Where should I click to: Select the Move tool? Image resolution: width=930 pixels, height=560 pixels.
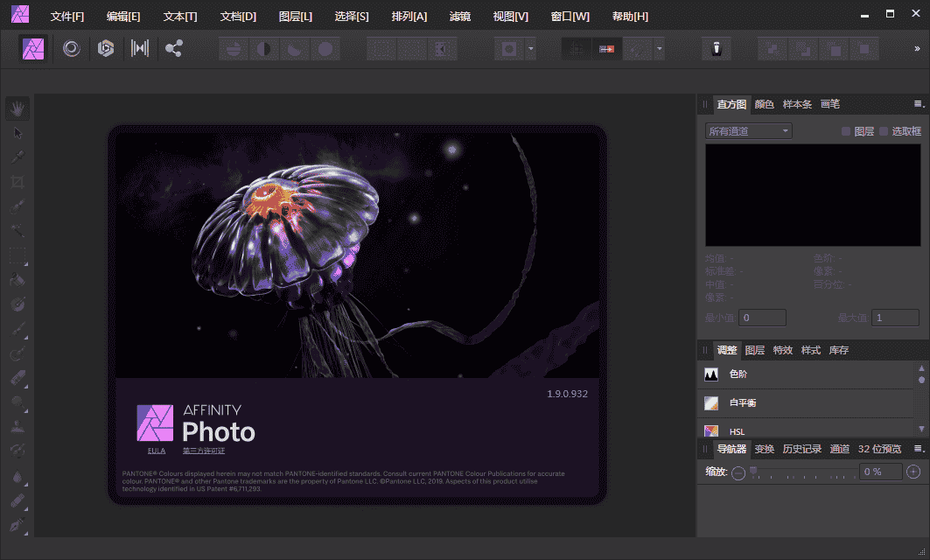point(17,132)
